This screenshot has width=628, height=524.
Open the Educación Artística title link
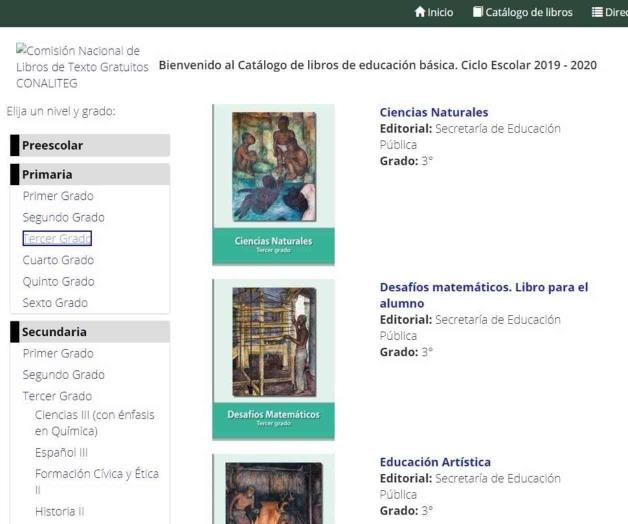[435, 462]
